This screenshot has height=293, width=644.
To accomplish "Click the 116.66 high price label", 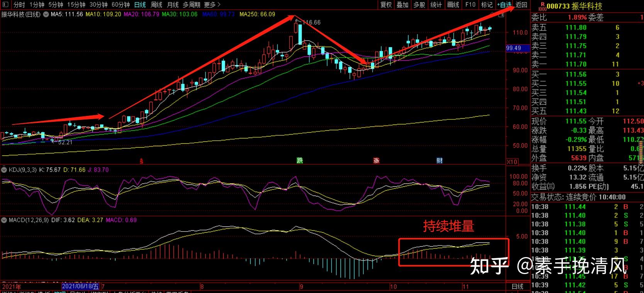I will (x=312, y=22).
